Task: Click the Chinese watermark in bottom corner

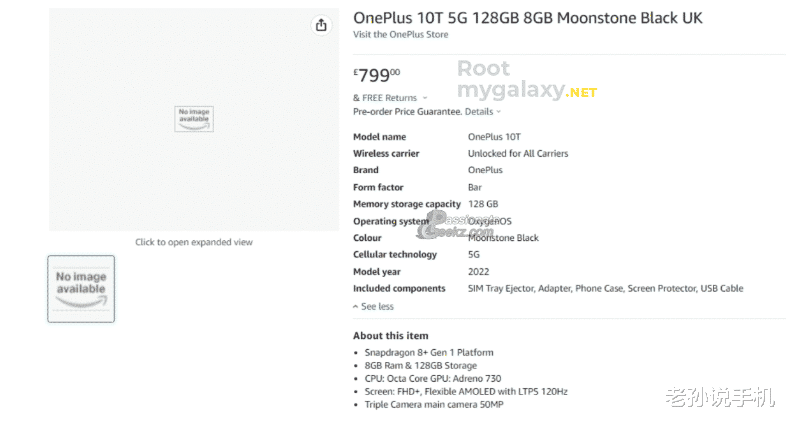Action: point(727,399)
